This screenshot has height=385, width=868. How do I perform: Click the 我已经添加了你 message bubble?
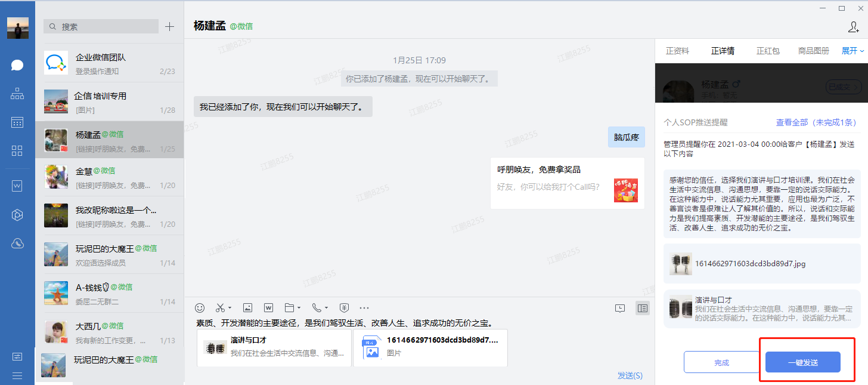click(x=283, y=107)
